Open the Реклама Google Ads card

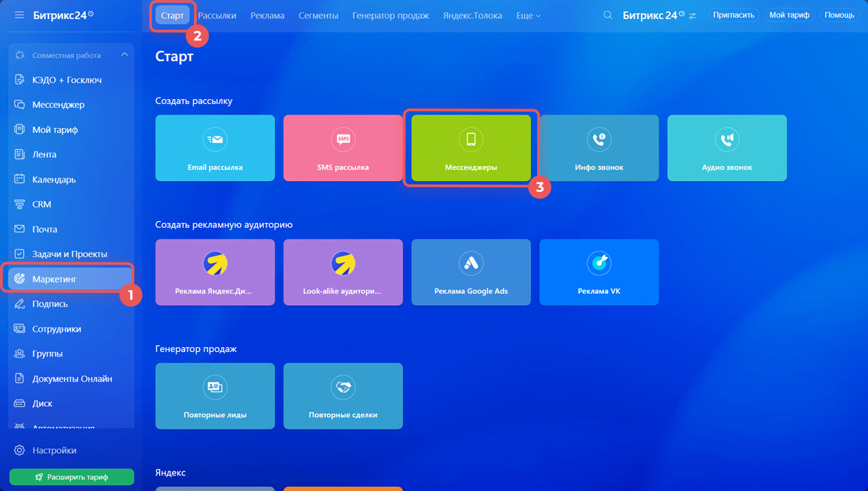[x=471, y=272]
